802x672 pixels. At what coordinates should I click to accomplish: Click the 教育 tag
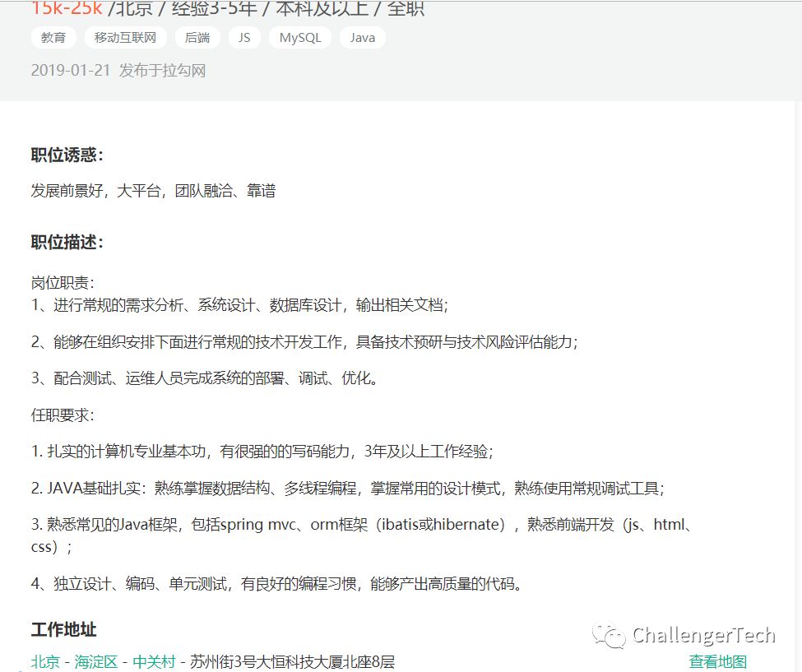pos(53,37)
